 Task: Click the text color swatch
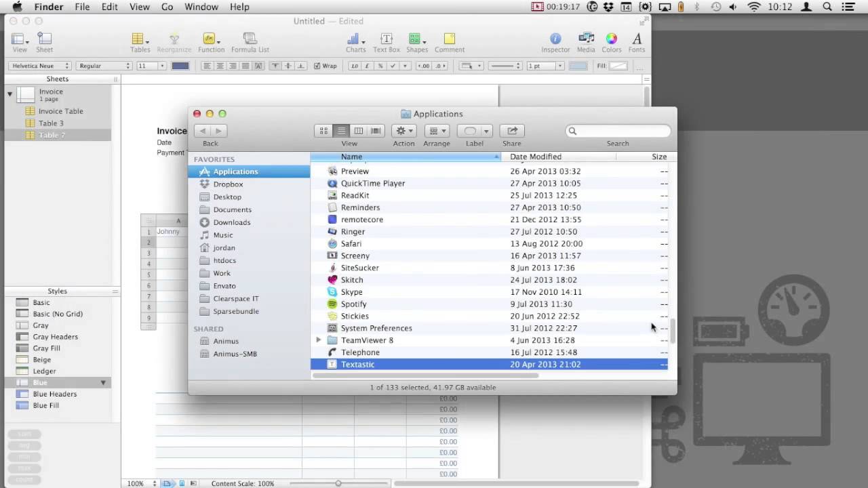coord(180,66)
